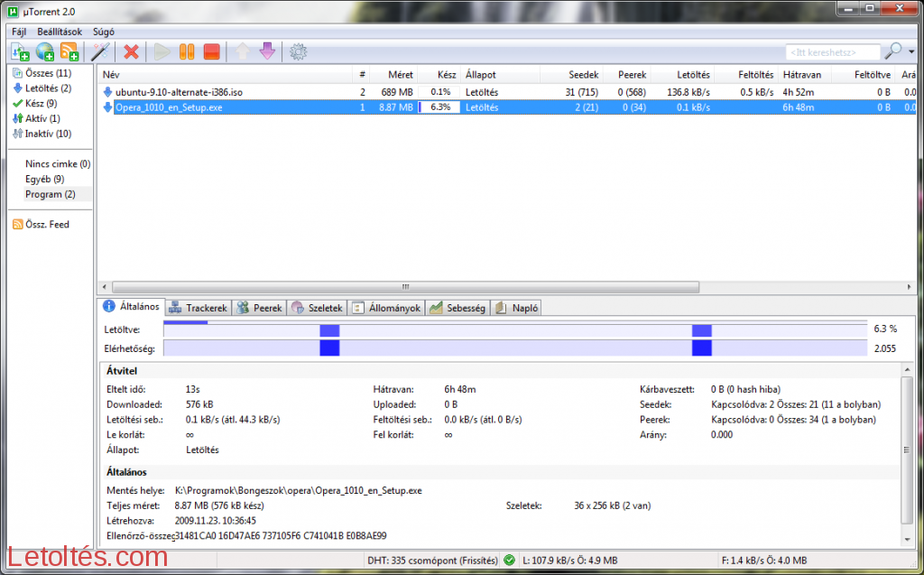Open Össz. Feed RSS item
The width and height of the screenshot is (924, 575).
[42, 224]
